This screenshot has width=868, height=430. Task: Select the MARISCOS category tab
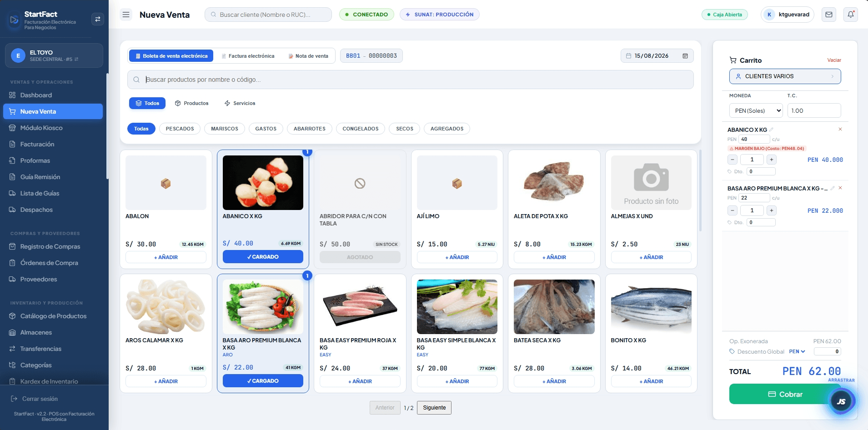225,129
